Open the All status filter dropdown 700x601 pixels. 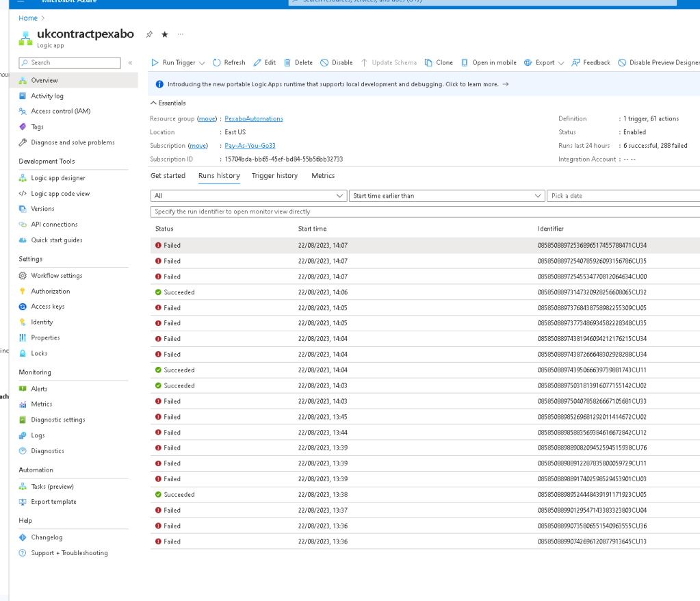(248, 196)
